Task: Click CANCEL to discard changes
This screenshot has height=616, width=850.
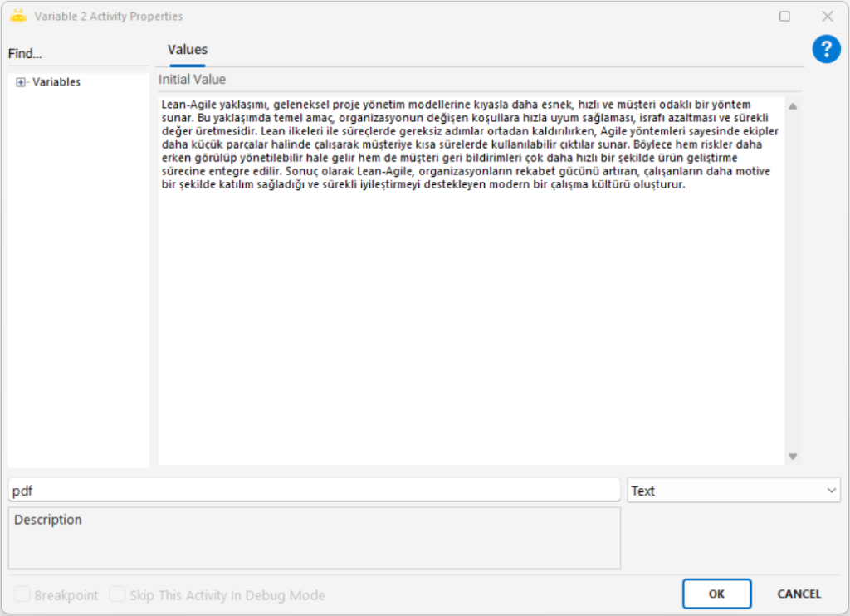Action: tap(799, 594)
